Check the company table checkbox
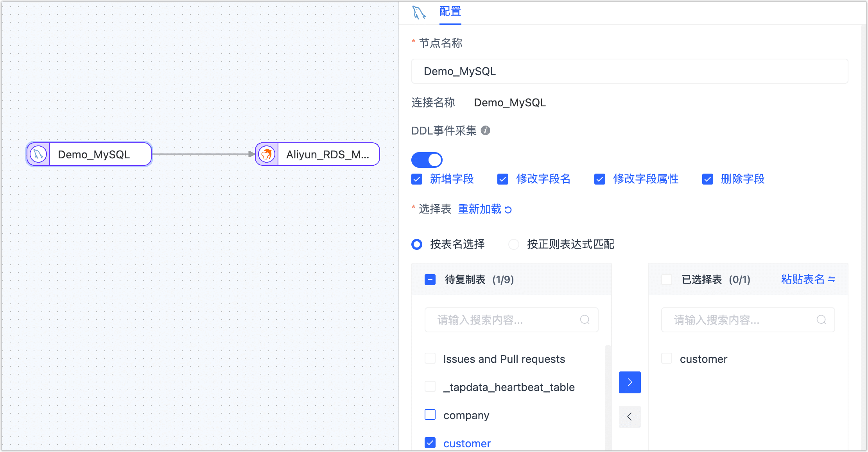Screen dimensions: 868x452 (x=430, y=414)
